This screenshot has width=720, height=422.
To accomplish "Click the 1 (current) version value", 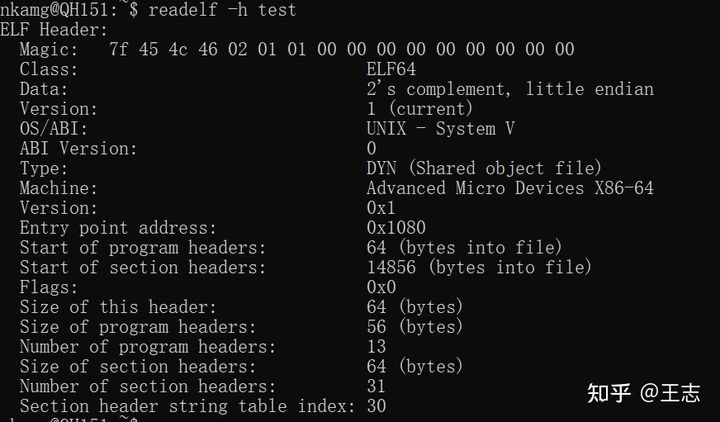I will pyautogui.click(x=418, y=109).
